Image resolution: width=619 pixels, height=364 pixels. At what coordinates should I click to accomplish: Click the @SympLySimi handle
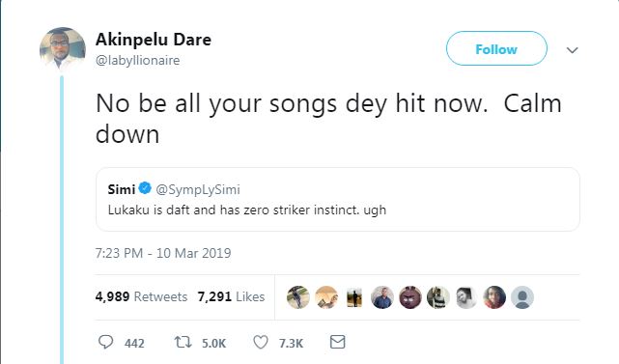[x=198, y=189]
